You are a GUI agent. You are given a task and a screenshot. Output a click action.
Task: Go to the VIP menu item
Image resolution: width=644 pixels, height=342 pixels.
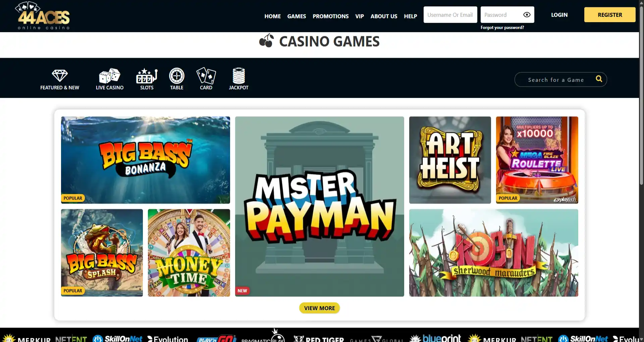[x=360, y=16]
